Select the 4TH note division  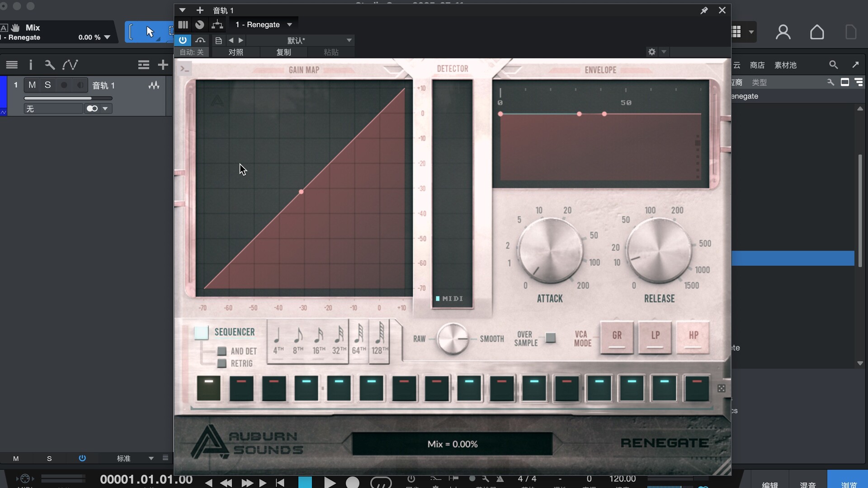(278, 341)
